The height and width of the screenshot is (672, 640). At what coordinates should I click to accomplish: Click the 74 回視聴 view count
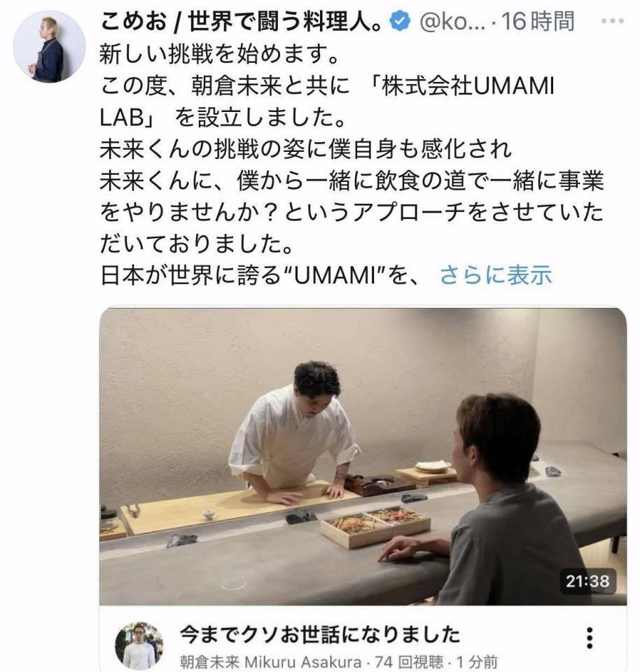(409, 662)
